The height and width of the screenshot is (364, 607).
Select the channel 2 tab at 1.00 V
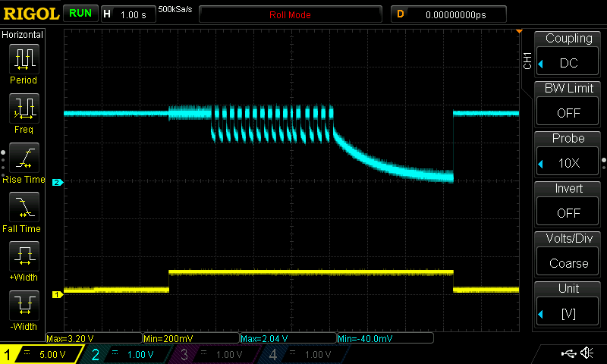point(126,354)
